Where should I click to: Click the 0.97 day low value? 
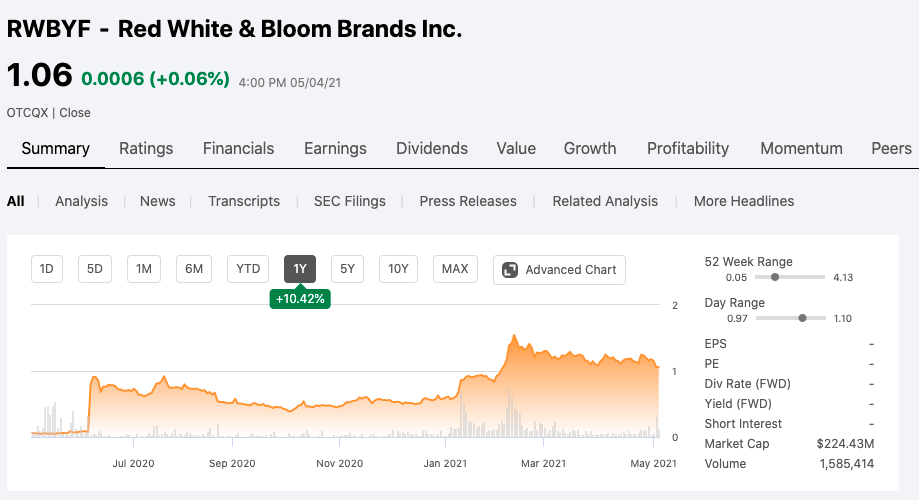[x=737, y=319]
